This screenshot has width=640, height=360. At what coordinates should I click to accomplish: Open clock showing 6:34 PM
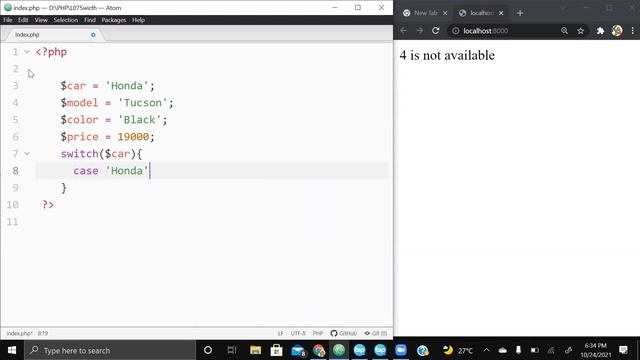pyautogui.click(x=596, y=350)
